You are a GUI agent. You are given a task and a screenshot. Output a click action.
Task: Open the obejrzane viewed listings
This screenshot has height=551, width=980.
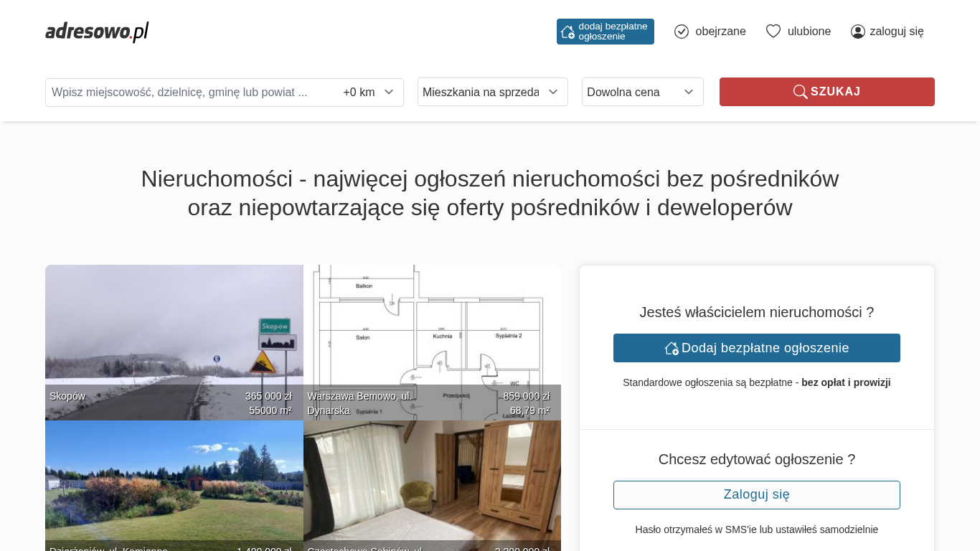[720, 32]
